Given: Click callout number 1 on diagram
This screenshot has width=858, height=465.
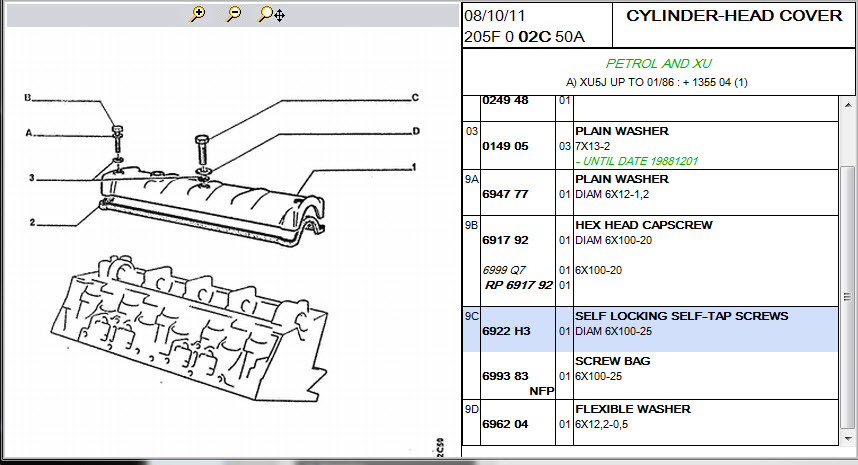Looking at the screenshot, I should (414, 167).
